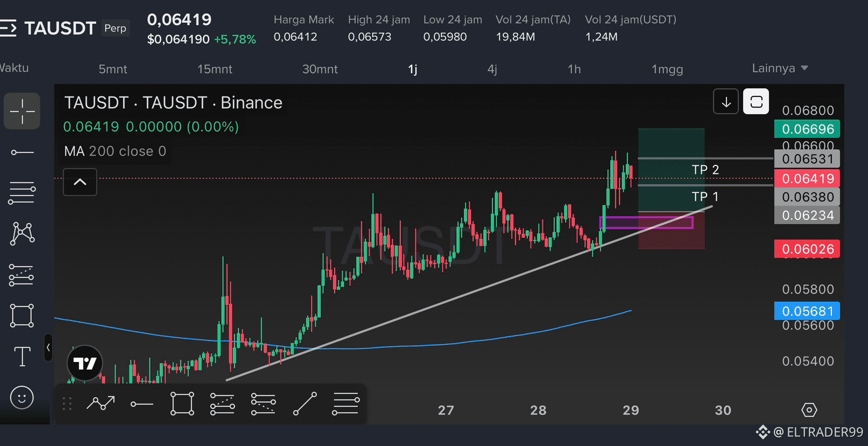
Task: Click the 0.06531 gray price label
Action: click(807, 159)
